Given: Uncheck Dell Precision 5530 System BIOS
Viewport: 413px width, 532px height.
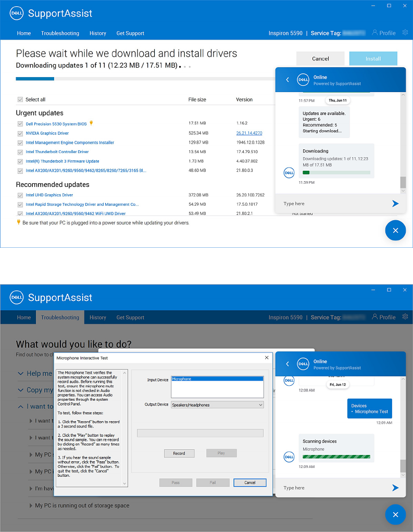Looking at the screenshot, I should click(x=20, y=124).
